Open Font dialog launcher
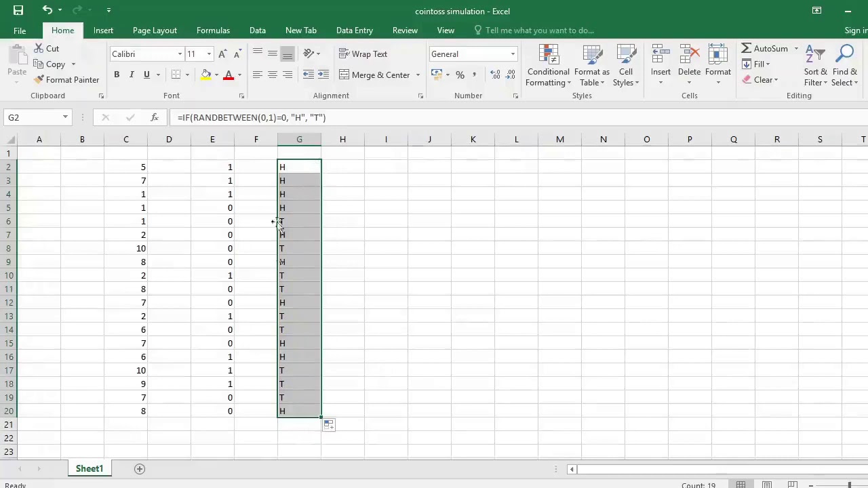 coord(241,96)
